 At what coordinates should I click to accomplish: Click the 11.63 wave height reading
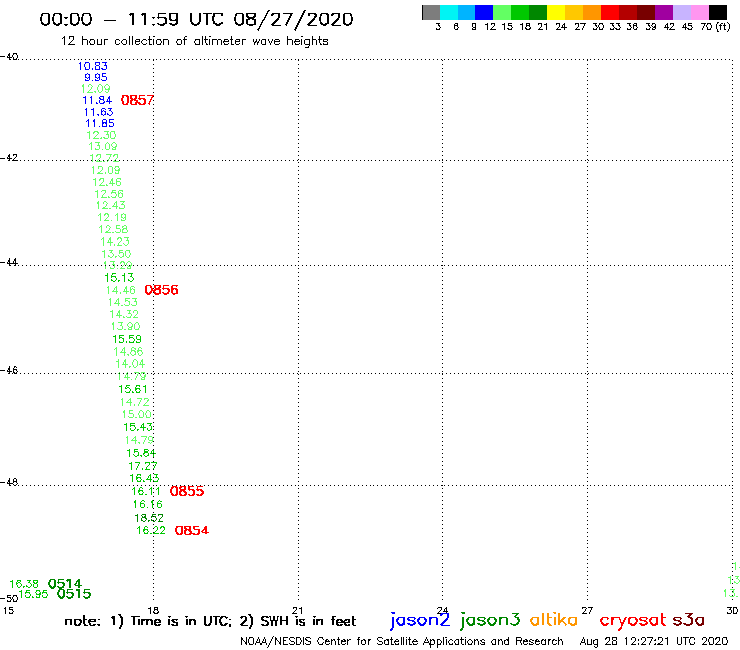click(x=99, y=112)
